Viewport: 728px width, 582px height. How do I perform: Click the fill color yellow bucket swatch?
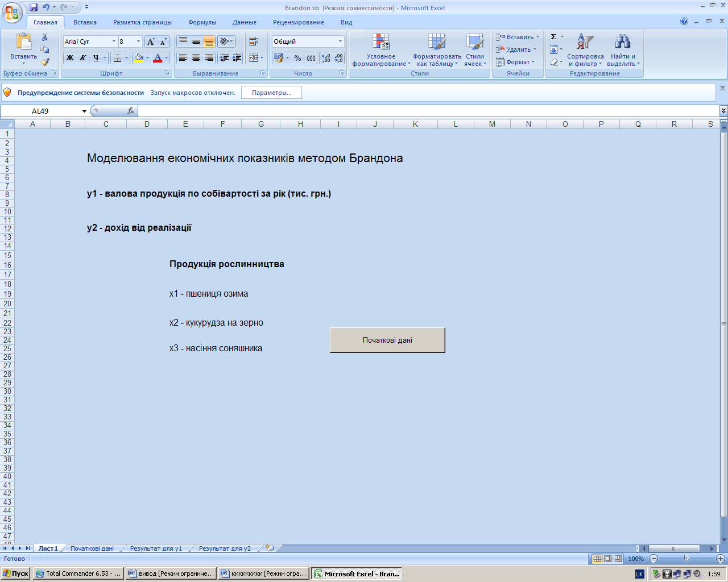(x=138, y=58)
